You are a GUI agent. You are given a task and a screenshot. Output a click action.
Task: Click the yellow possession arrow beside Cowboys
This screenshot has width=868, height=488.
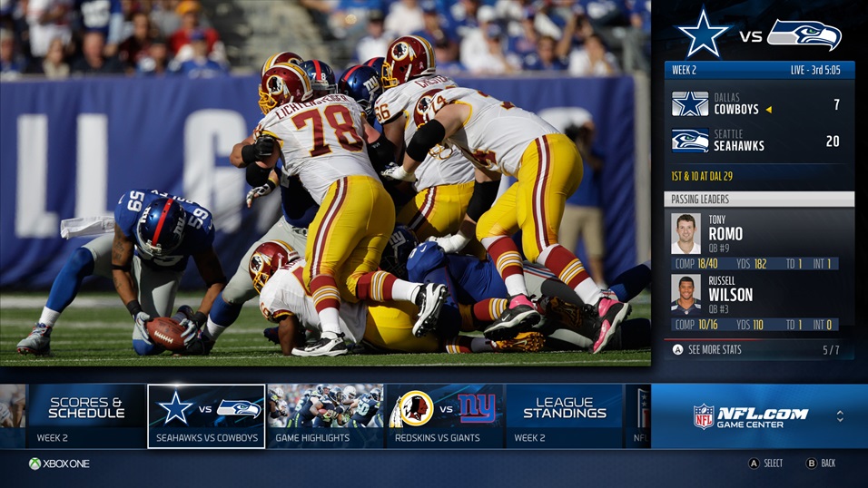coord(768,110)
